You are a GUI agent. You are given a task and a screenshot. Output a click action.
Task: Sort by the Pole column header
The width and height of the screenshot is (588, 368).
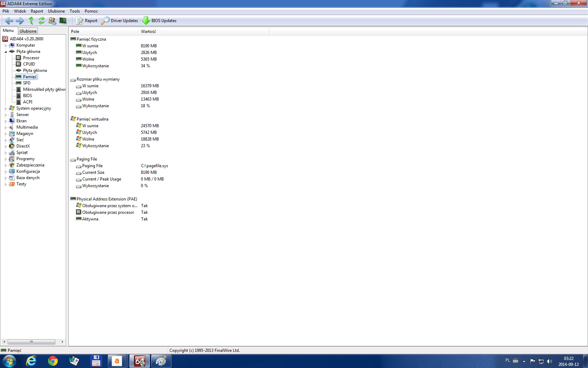pyautogui.click(x=104, y=32)
